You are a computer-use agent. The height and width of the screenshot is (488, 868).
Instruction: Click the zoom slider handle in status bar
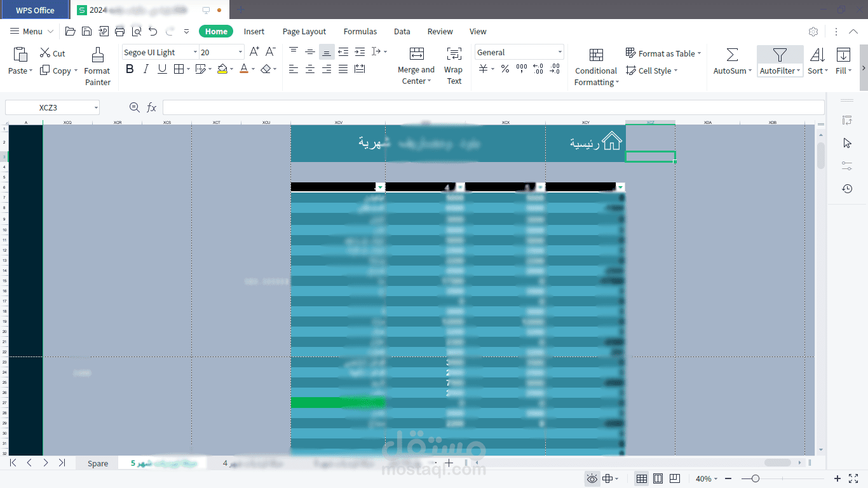755,478
